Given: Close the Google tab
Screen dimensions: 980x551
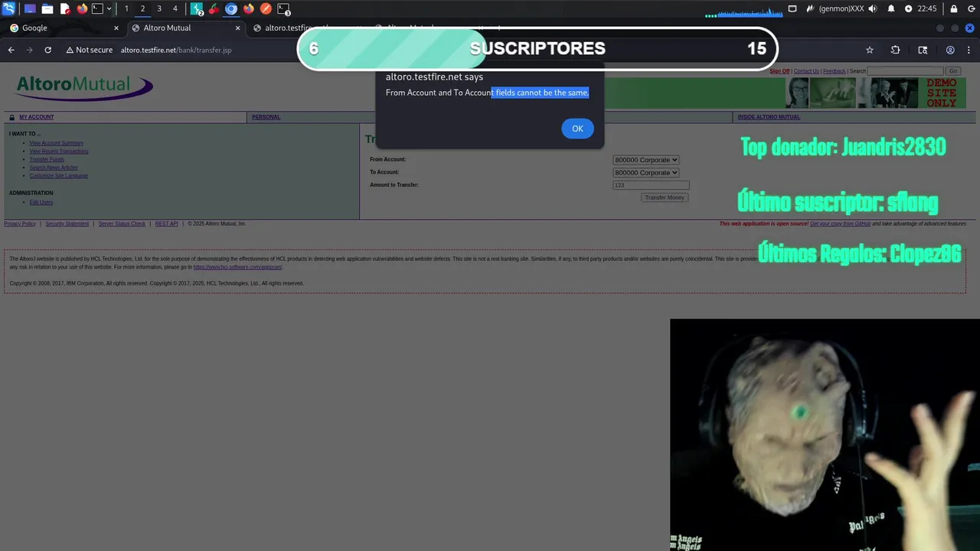Looking at the screenshot, I should click(116, 28).
